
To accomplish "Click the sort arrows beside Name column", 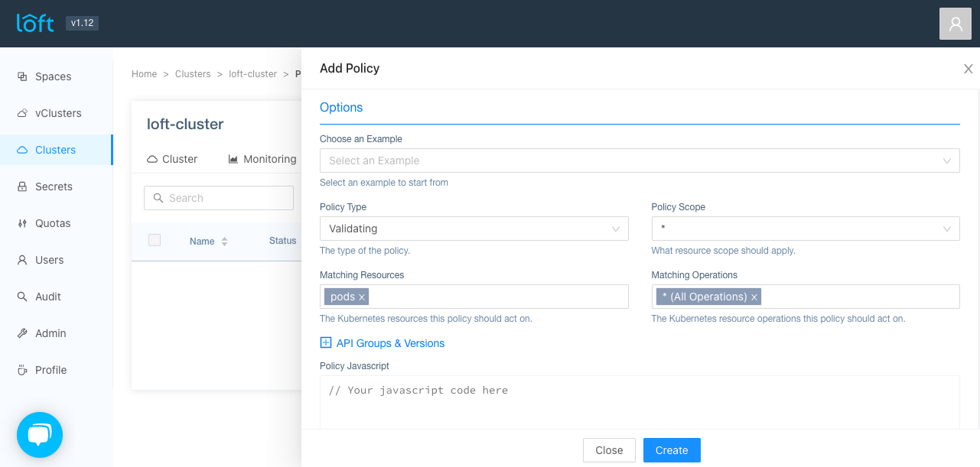I will (224, 242).
